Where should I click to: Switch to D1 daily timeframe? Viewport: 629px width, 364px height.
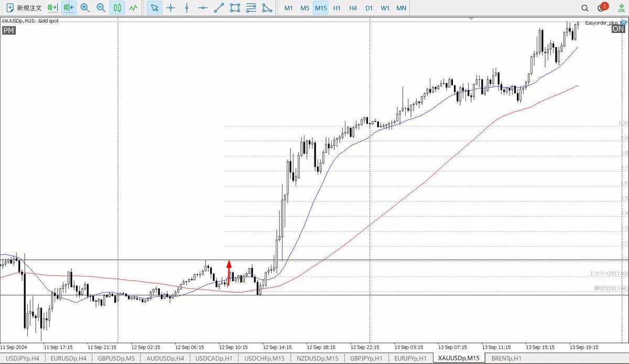(369, 8)
